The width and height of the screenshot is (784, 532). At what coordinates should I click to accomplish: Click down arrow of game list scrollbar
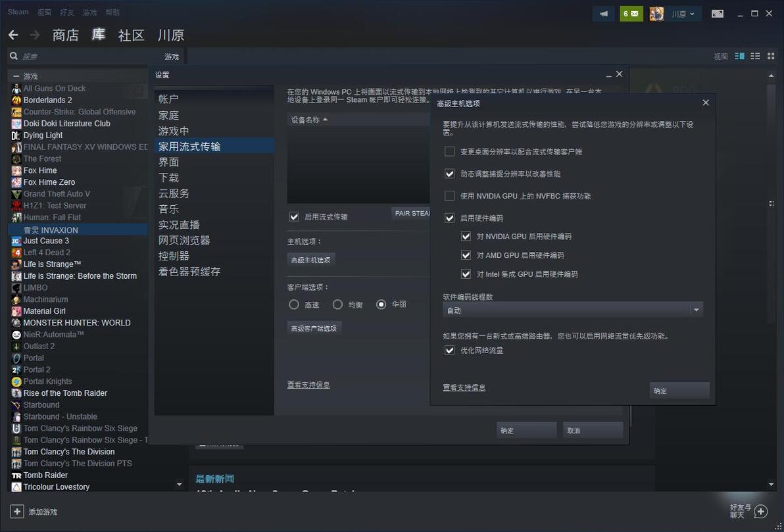pyautogui.click(x=180, y=485)
